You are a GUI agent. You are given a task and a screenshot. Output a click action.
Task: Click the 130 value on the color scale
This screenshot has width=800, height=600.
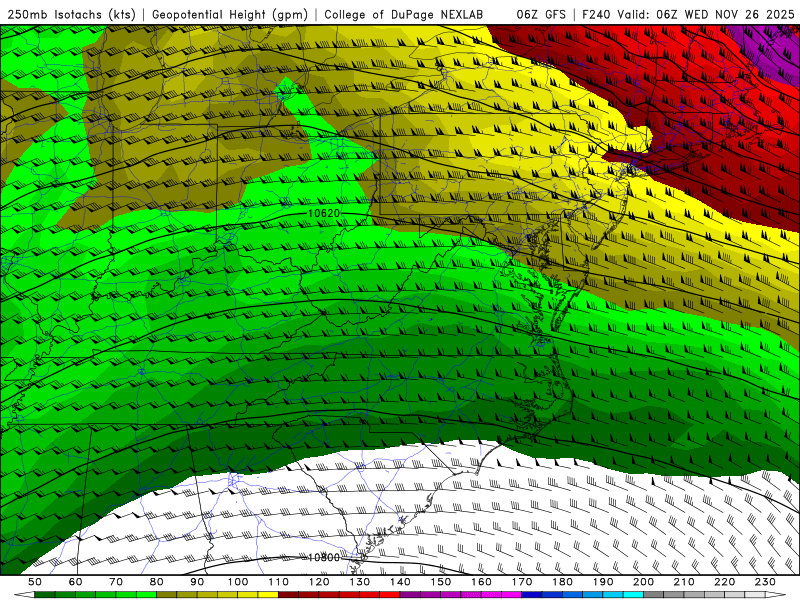pos(360,582)
